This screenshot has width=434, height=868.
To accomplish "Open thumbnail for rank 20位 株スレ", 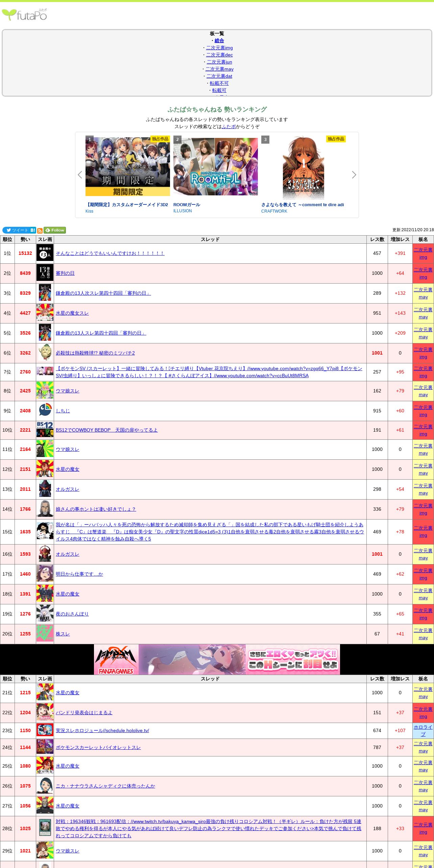I will (45, 634).
